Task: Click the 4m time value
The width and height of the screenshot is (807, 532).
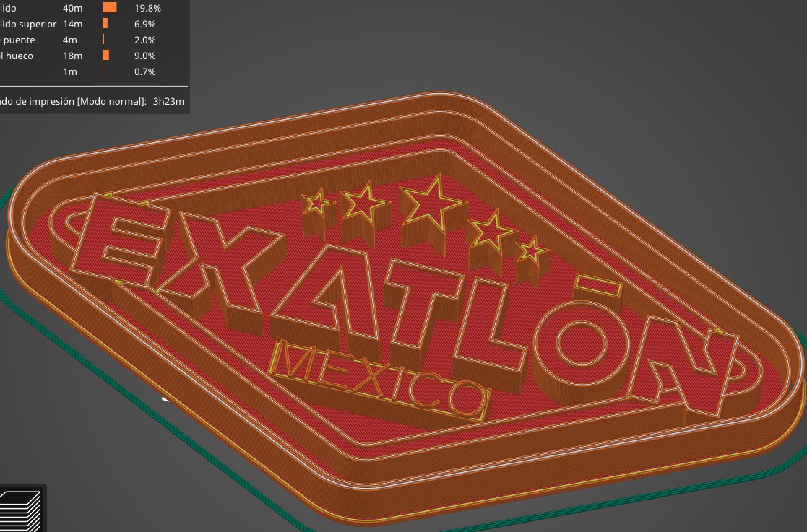Action: (x=69, y=40)
